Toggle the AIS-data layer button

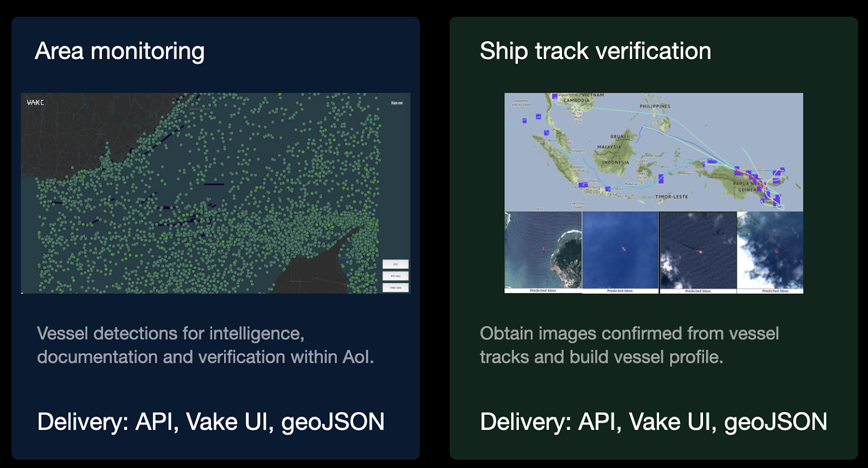(x=395, y=276)
